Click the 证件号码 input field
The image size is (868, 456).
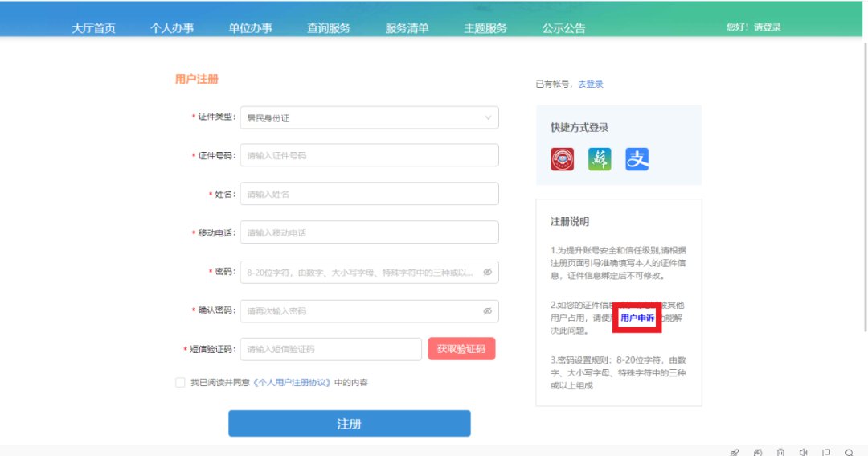click(x=369, y=155)
